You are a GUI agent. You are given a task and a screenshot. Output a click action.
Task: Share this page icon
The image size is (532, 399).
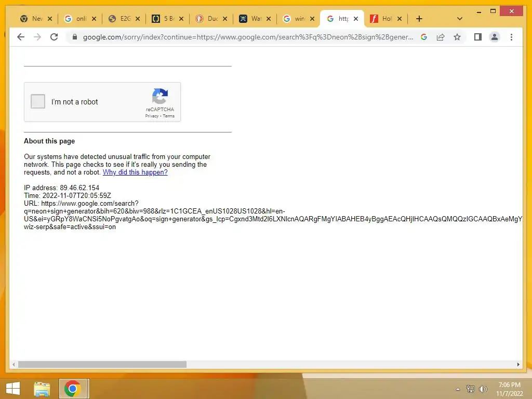coord(441,37)
